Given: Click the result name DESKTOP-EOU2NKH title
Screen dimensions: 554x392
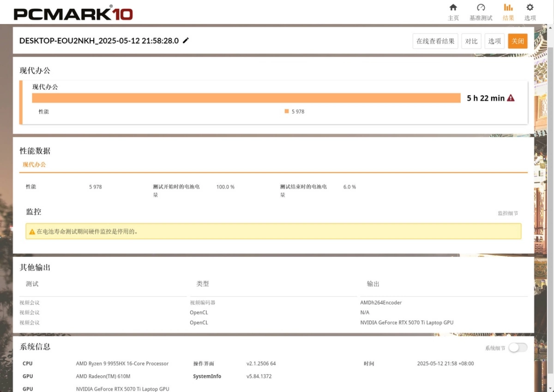Looking at the screenshot, I should (x=99, y=41).
